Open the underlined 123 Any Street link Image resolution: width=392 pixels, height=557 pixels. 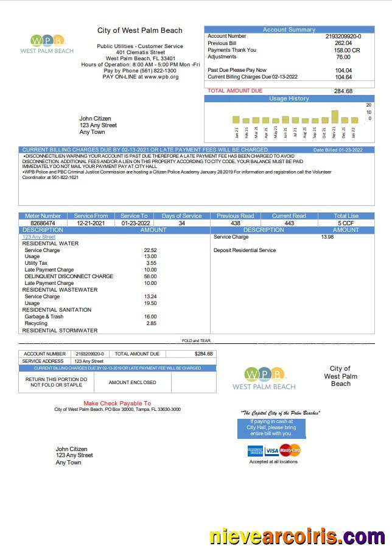click(x=39, y=237)
